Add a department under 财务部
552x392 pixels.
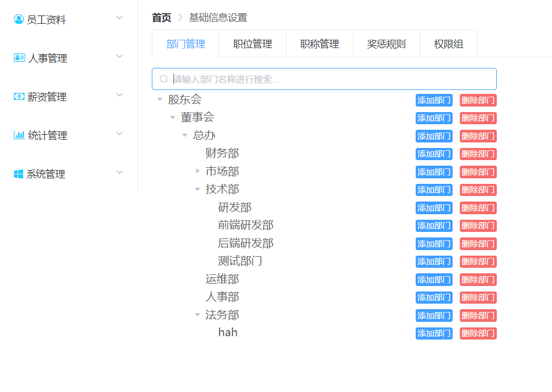click(434, 154)
